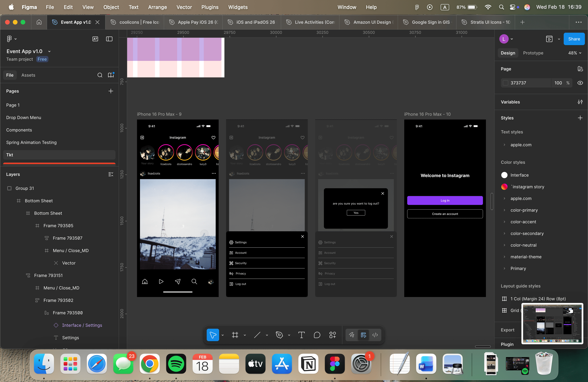This screenshot has height=382, width=588.
Task: Select the Comment tool
Action: tap(317, 335)
